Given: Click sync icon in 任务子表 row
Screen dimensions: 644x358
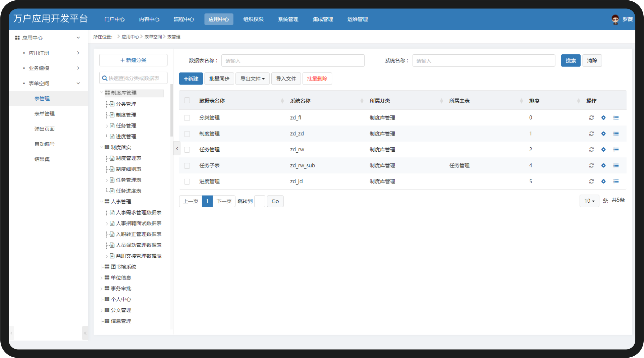Looking at the screenshot, I should [x=591, y=165].
